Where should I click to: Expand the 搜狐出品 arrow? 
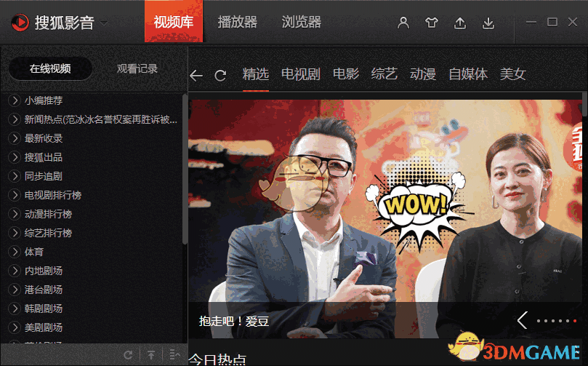15,157
